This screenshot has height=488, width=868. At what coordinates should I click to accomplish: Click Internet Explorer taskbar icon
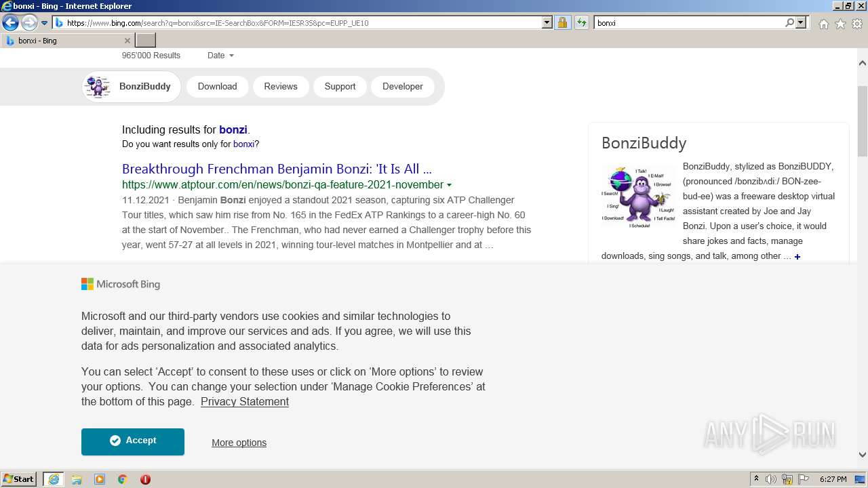(53, 479)
